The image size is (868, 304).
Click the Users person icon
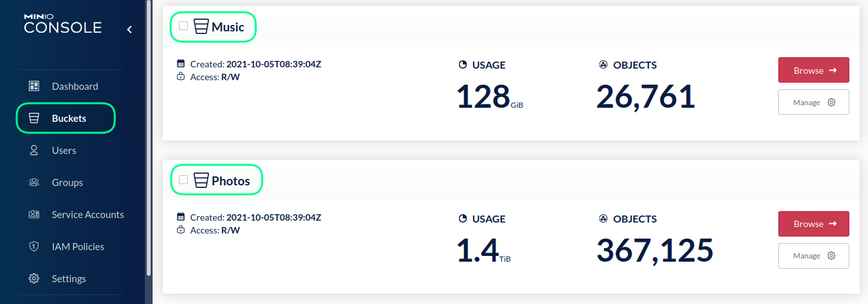click(35, 150)
